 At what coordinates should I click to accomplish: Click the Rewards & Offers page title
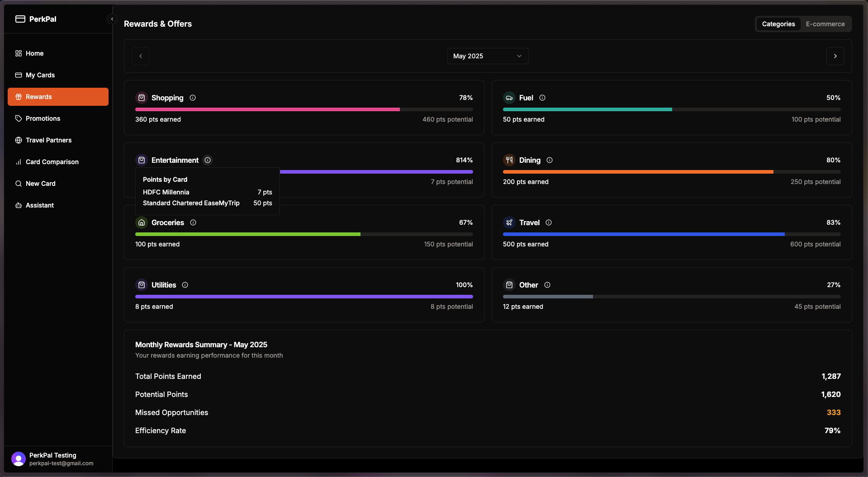click(x=158, y=24)
